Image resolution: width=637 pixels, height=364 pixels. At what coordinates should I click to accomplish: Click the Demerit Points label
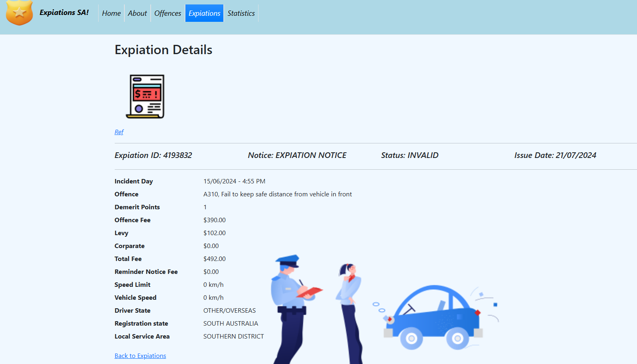[x=137, y=207]
